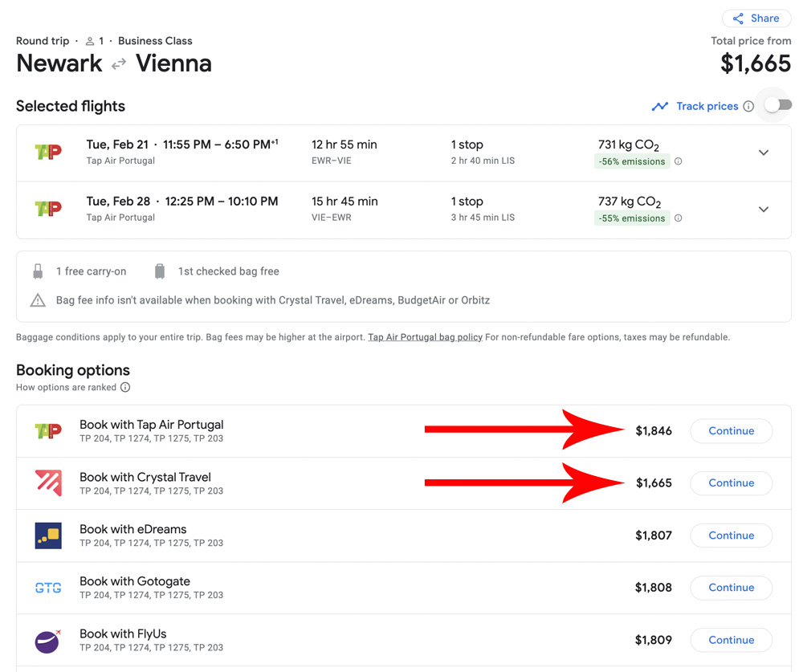Click the carry-on bag icon
The width and height of the screenshot is (803, 672).
(x=38, y=271)
